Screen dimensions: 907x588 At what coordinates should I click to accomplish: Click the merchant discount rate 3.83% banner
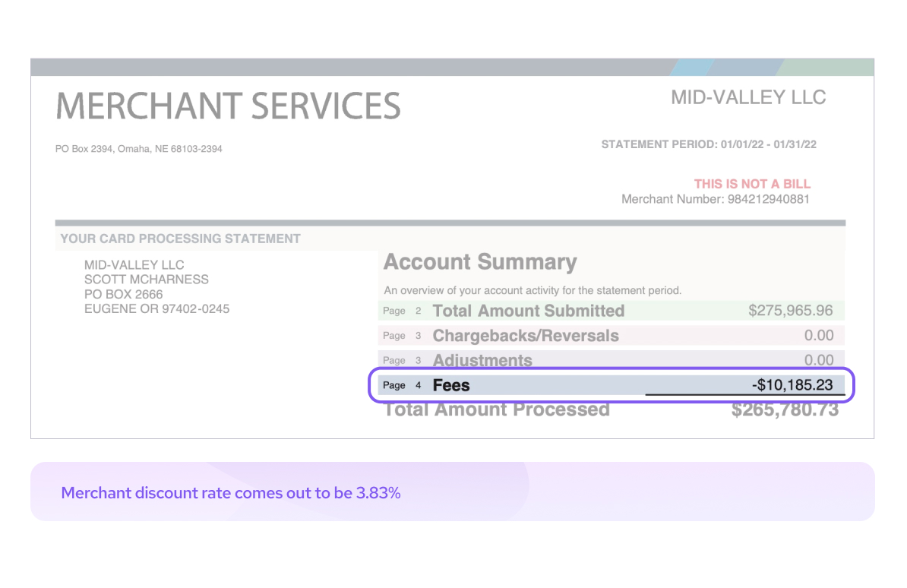(452, 492)
